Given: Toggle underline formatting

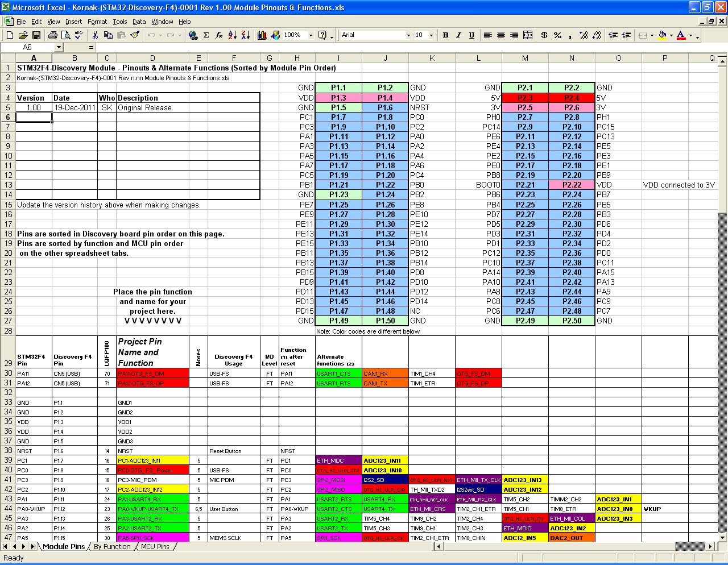Looking at the screenshot, I should coord(471,35).
